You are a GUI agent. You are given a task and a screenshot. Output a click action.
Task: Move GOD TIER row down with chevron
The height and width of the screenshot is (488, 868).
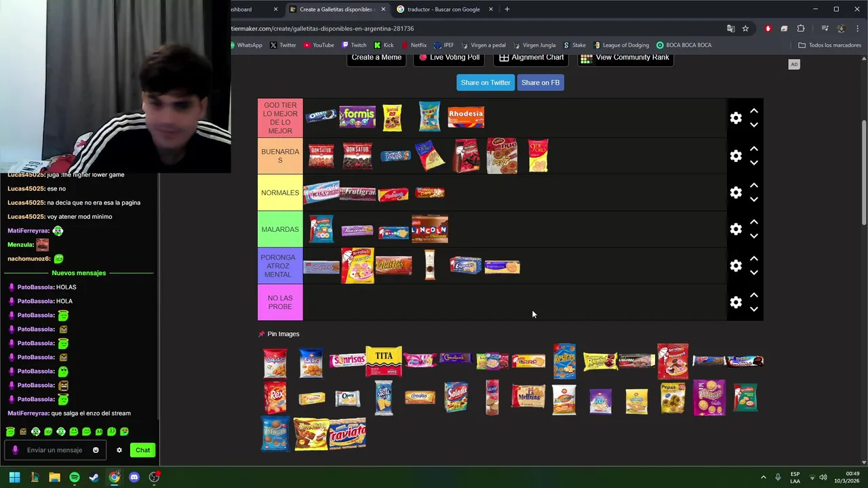[x=753, y=125]
